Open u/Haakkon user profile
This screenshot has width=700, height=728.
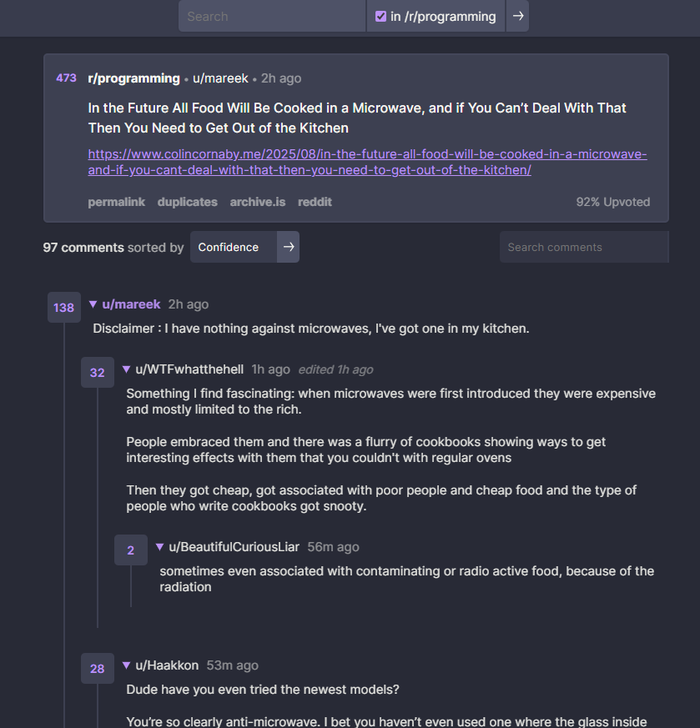click(167, 665)
